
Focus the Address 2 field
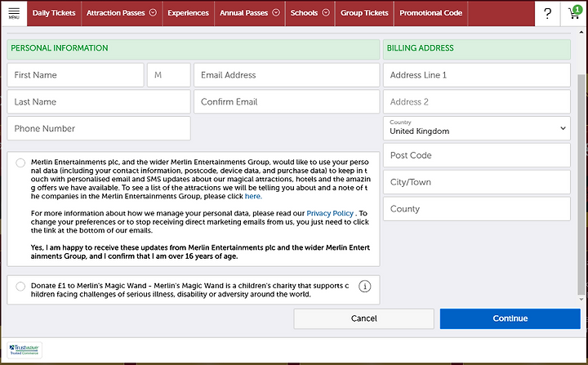click(477, 101)
